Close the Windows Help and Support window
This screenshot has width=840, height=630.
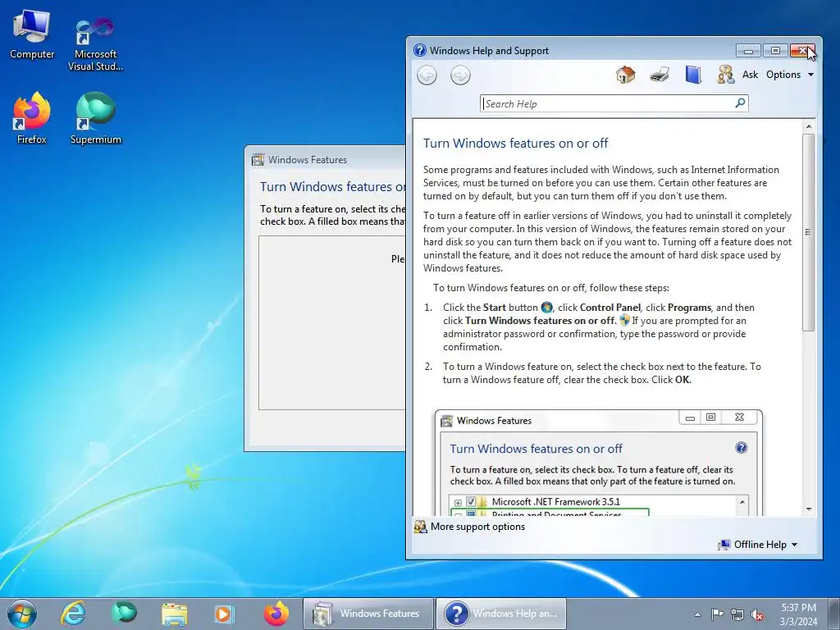pyautogui.click(x=802, y=51)
